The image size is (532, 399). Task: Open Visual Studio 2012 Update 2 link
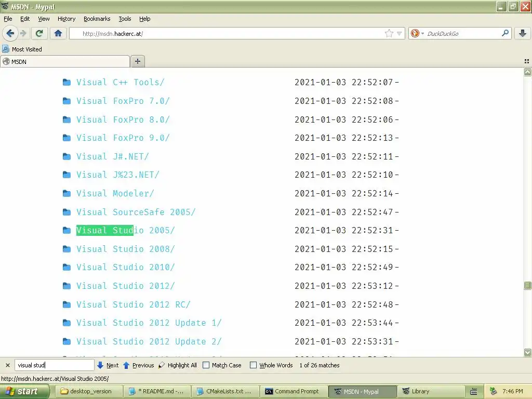(x=149, y=341)
